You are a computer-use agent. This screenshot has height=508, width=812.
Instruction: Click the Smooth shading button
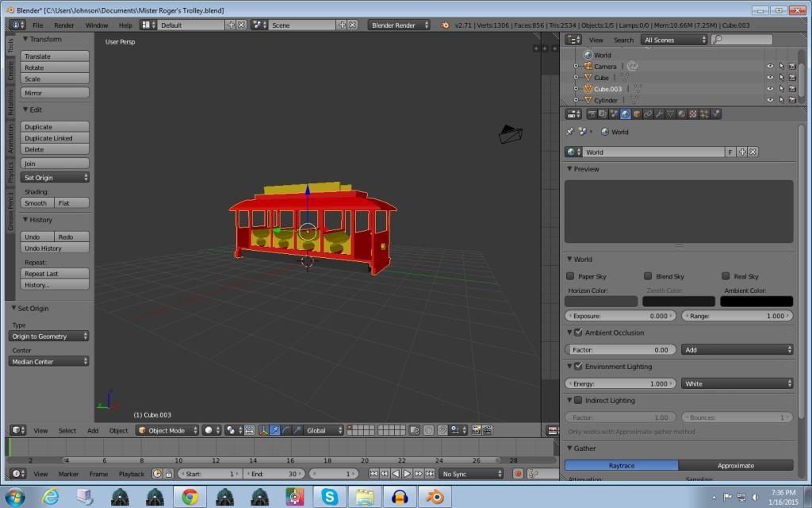(x=37, y=203)
